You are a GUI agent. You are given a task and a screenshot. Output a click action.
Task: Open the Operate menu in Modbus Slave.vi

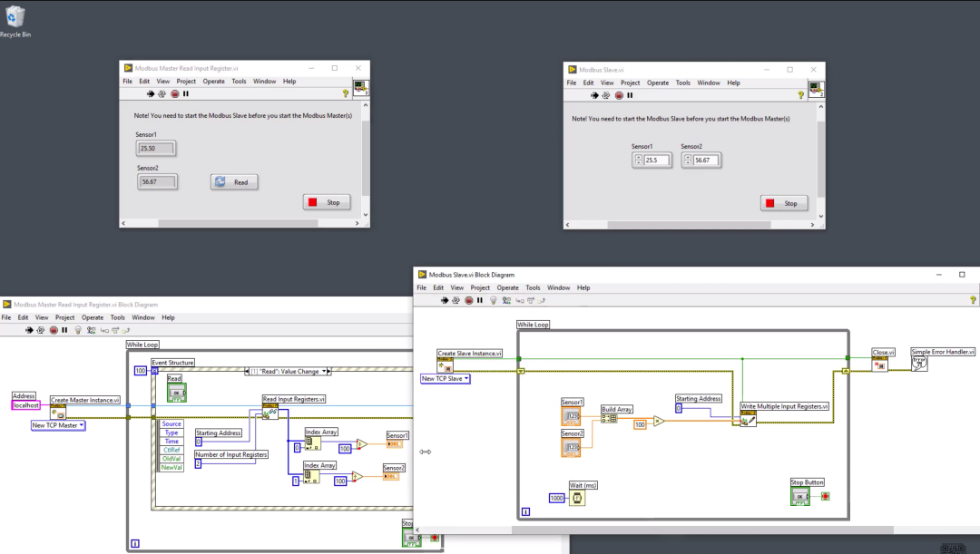pos(658,83)
